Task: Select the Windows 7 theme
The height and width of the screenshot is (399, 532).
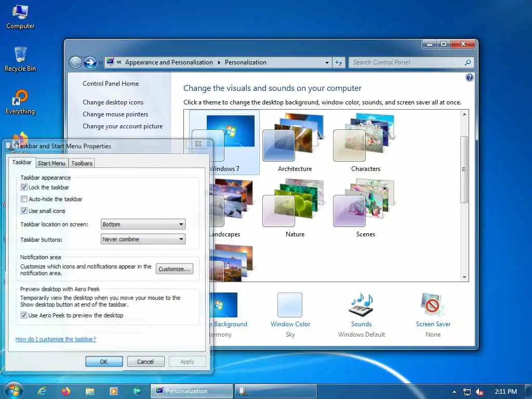Action: [x=224, y=142]
